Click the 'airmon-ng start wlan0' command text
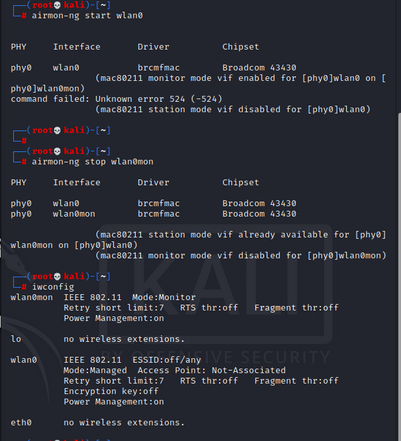The height and width of the screenshot is (441, 401). tap(87, 16)
